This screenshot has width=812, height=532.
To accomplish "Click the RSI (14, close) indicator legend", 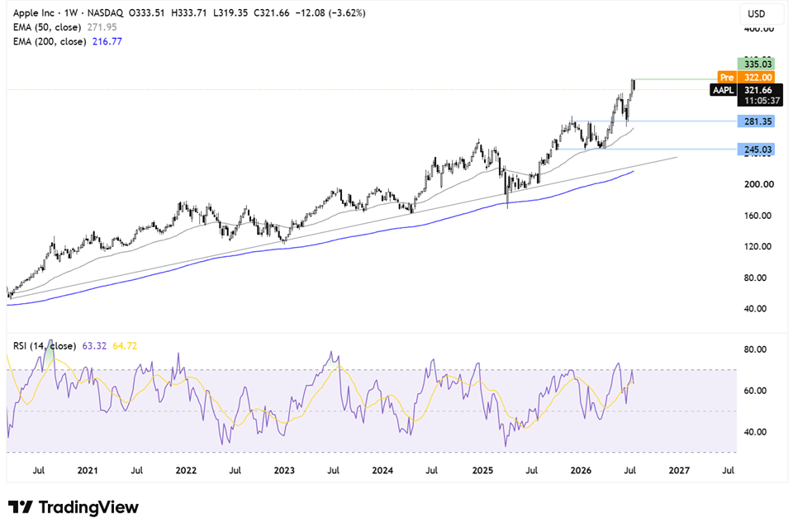I will (45, 345).
